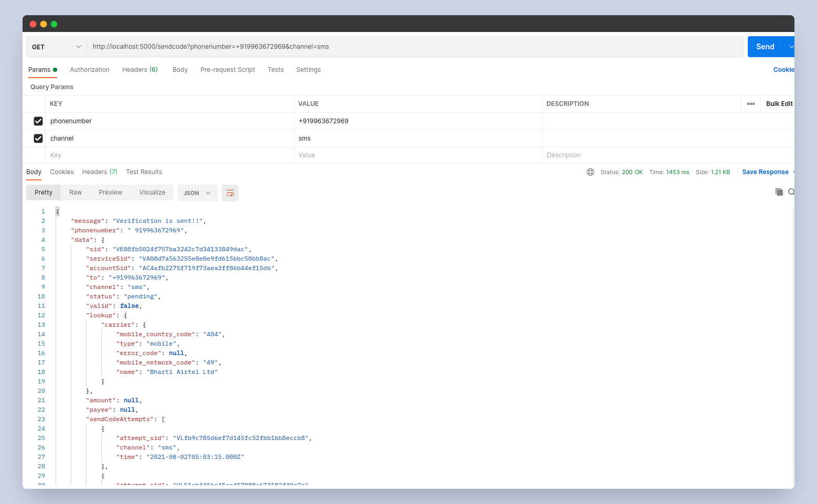Open the Tests tab
817x504 pixels.
point(275,70)
